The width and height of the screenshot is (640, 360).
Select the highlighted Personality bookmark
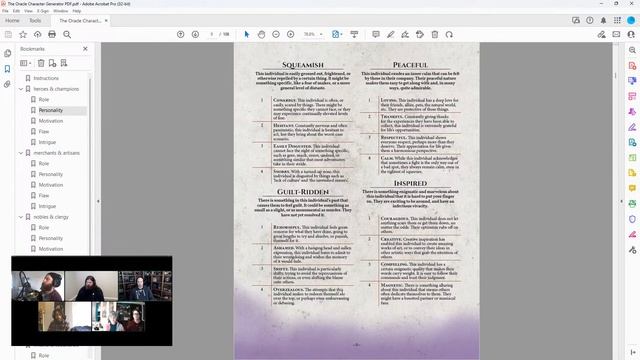pos(51,110)
